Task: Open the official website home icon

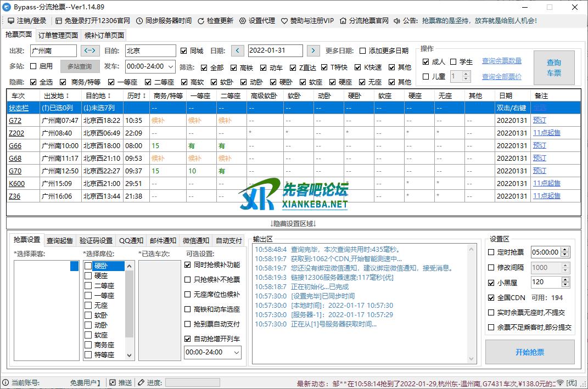Action: 343,21
